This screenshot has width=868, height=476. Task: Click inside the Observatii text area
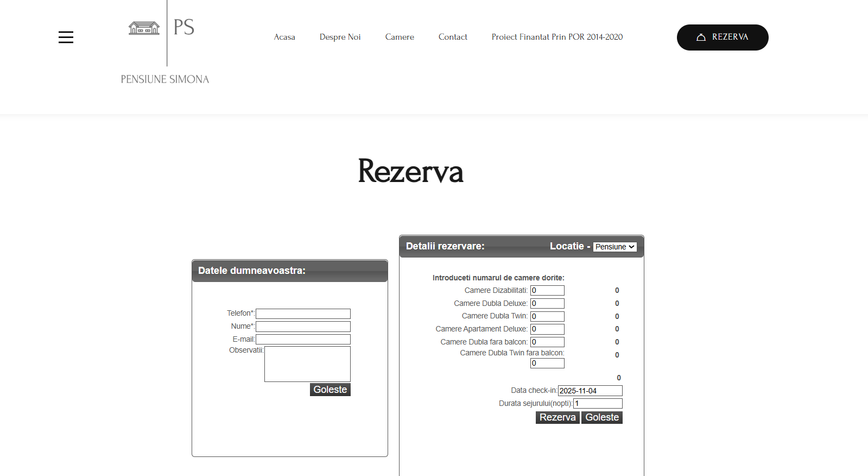(x=307, y=364)
